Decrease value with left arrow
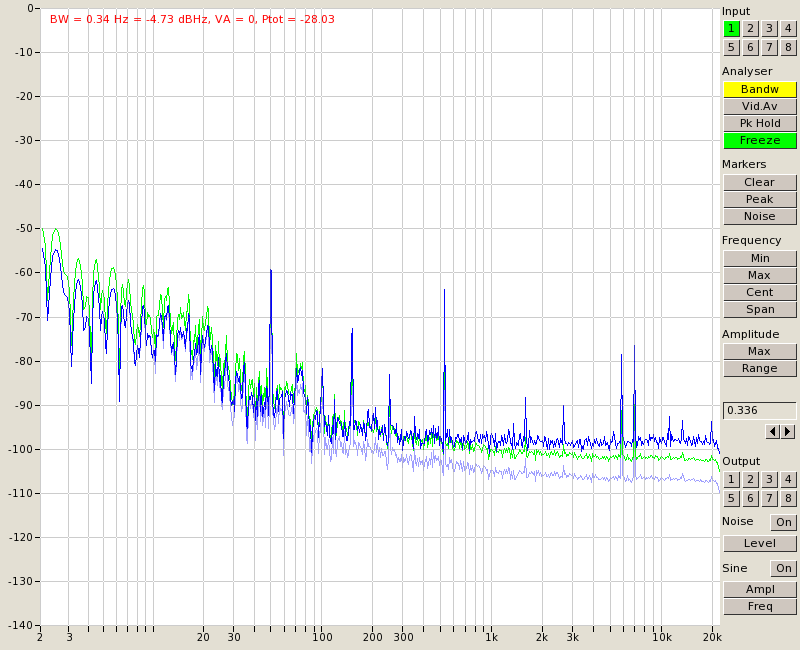 pyautogui.click(x=773, y=432)
